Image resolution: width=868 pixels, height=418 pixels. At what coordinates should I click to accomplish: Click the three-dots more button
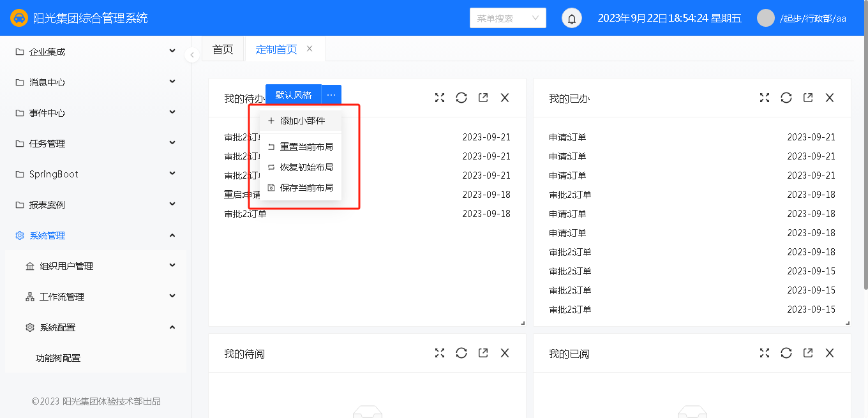tap(331, 95)
